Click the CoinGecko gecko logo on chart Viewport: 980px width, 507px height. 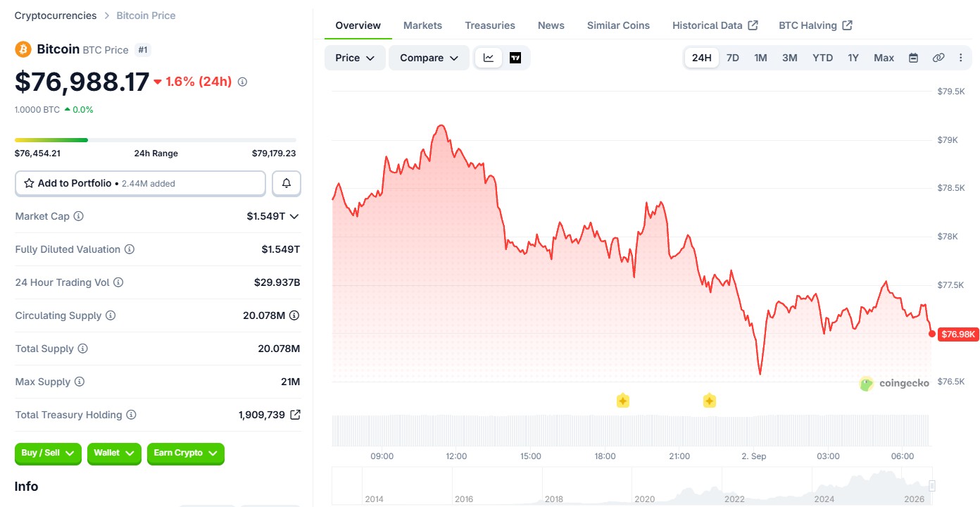867,384
